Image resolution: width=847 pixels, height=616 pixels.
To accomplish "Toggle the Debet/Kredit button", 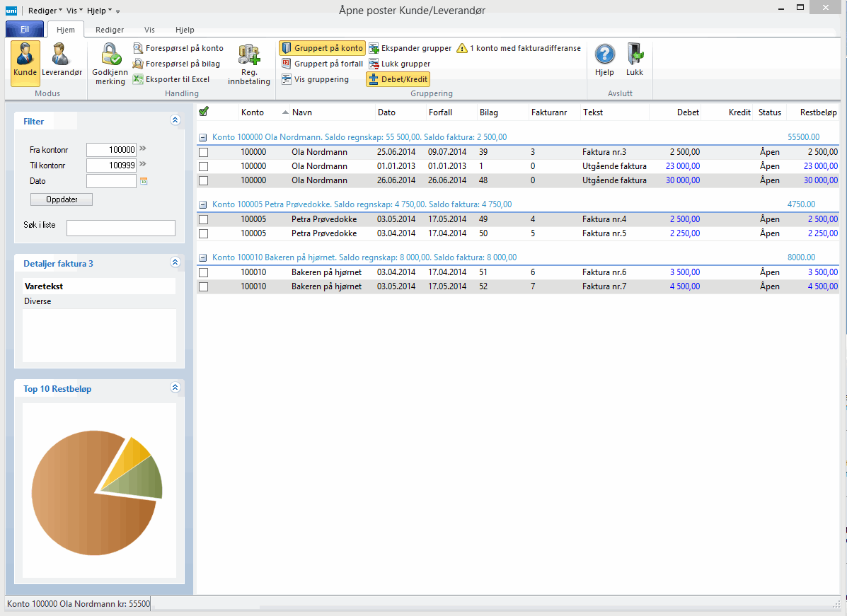I will point(398,79).
